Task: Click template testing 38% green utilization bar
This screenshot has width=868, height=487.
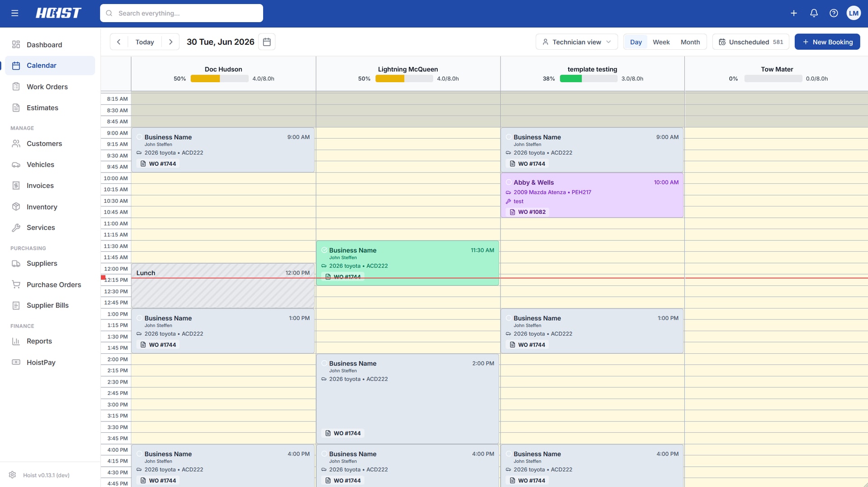Action: pos(588,79)
